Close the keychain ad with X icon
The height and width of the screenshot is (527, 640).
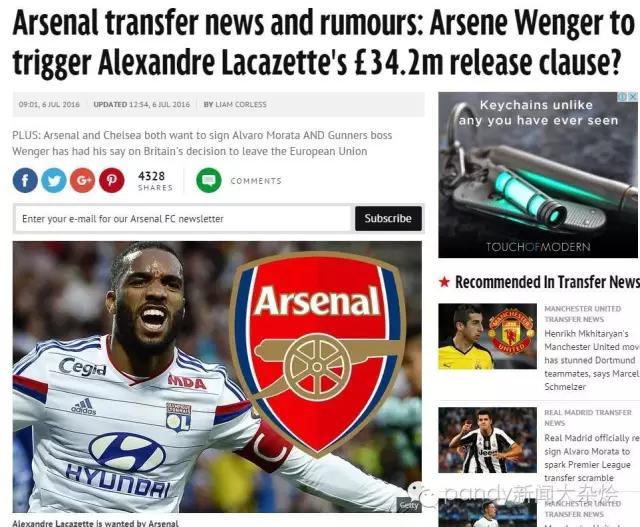tap(633, 97)
